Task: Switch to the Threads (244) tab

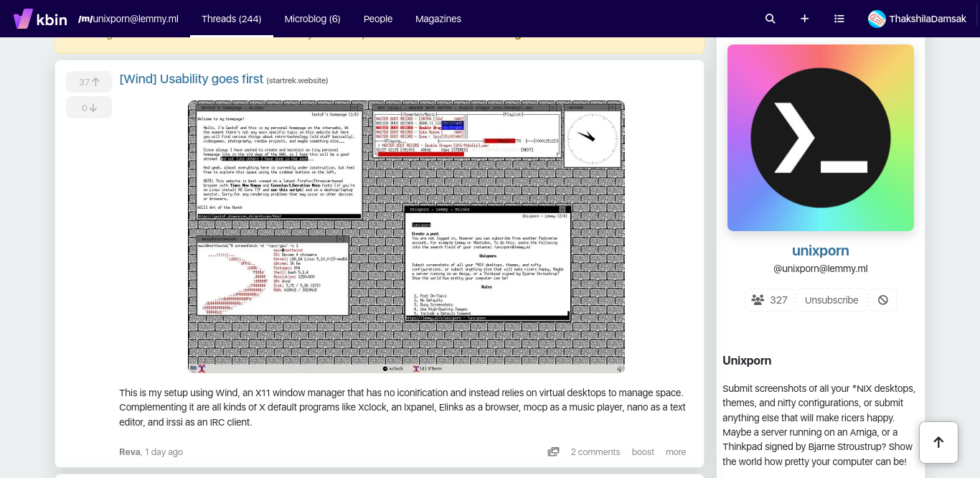Action: pos(231,19)
